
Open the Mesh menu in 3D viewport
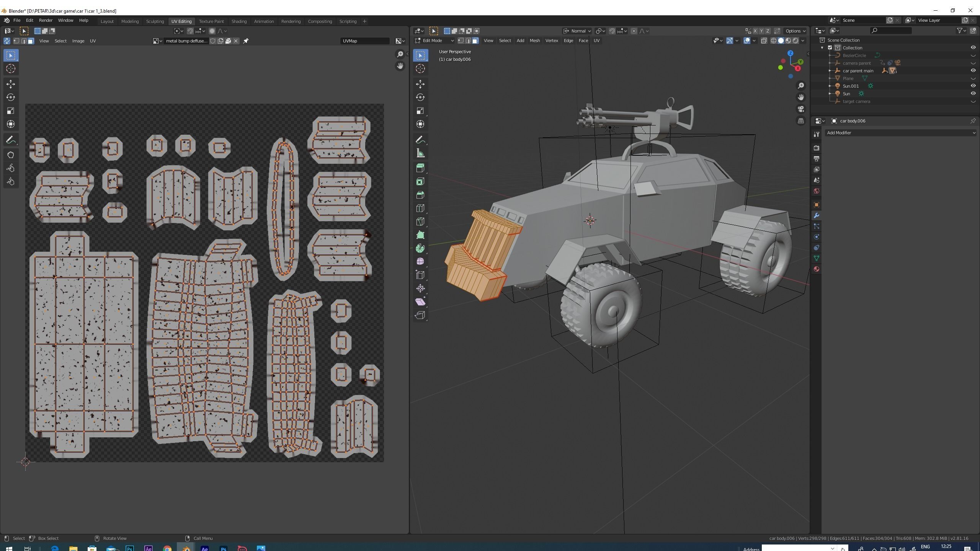click(x=534, y=41)
